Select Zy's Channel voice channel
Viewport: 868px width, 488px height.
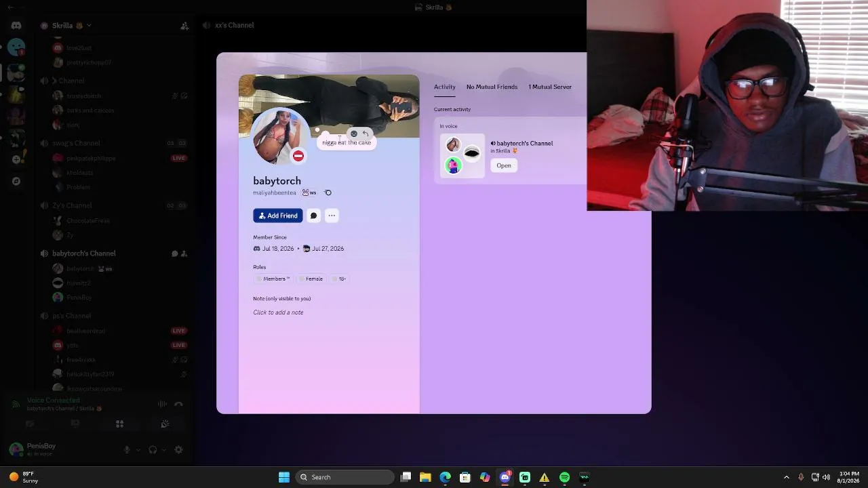coord(72,205)
